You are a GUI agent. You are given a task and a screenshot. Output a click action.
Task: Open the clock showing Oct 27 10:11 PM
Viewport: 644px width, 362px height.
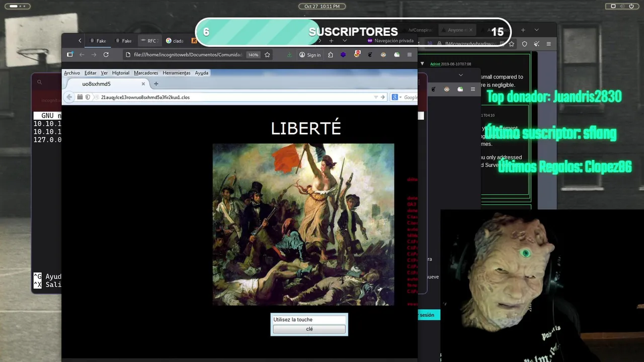tap(322, 6)
